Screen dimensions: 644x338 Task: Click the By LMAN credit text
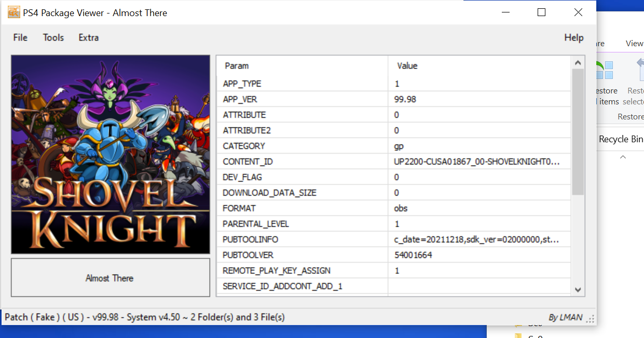click(565, 317)
